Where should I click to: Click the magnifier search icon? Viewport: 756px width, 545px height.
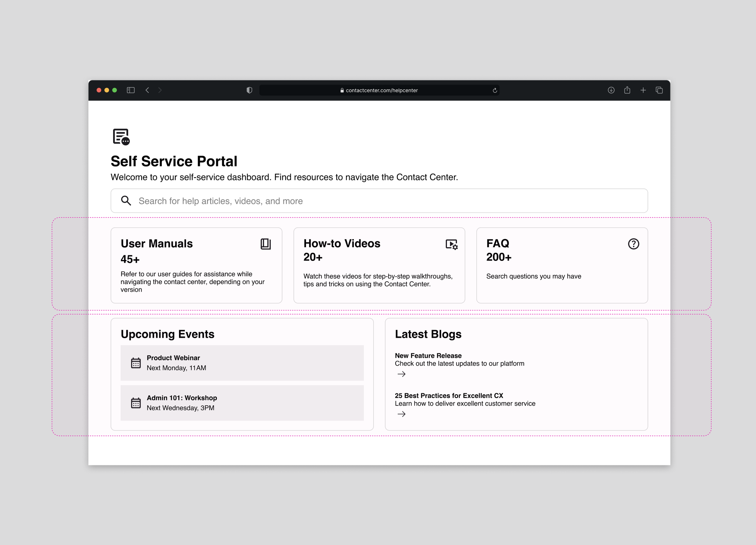[126, 200]
